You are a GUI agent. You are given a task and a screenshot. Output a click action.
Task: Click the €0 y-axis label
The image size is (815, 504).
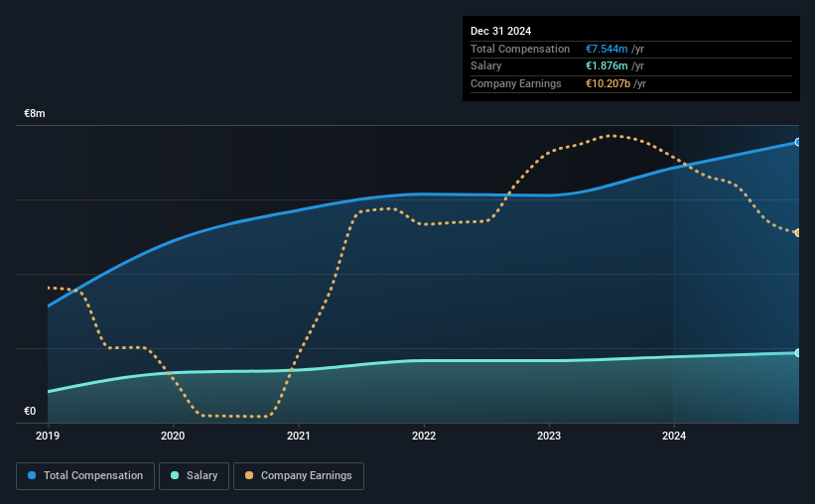click(x=30, y=411)
